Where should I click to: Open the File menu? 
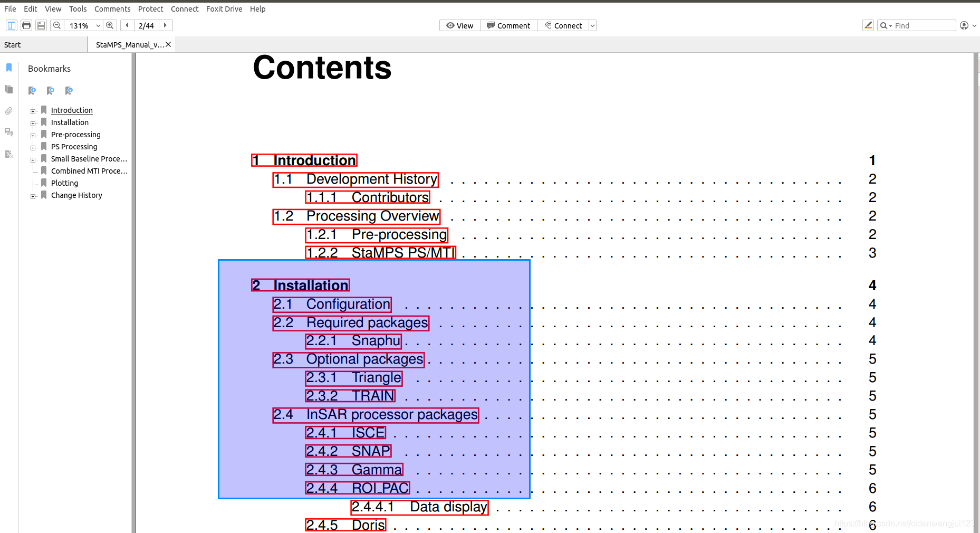[10, 9]
